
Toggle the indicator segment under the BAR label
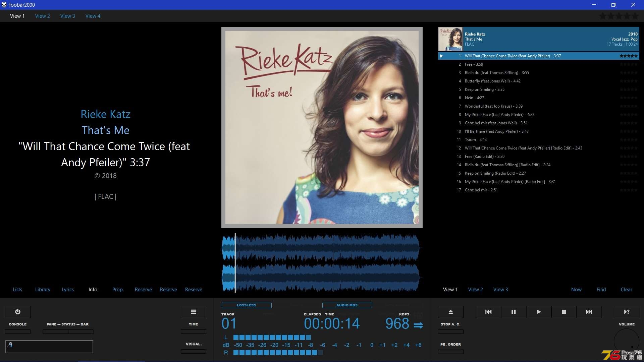coord(81,331)
